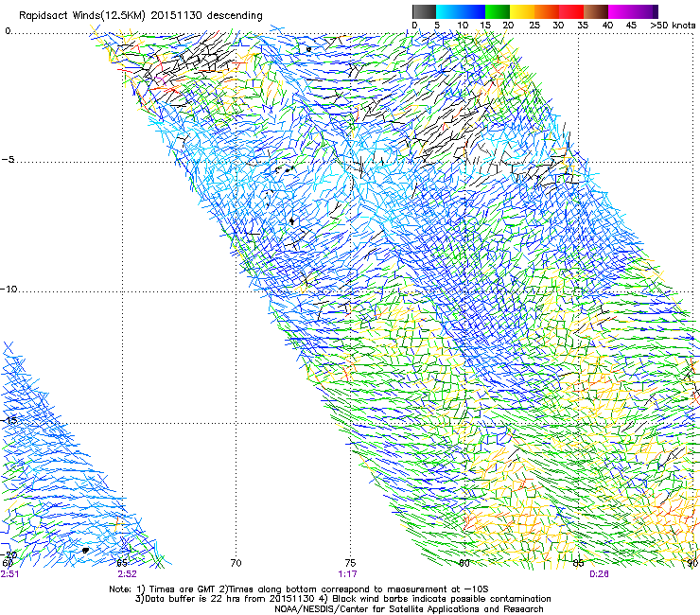The image size is (700, 615).
Task: Click the purple pass time '1:17'
Action: point(347,574)
